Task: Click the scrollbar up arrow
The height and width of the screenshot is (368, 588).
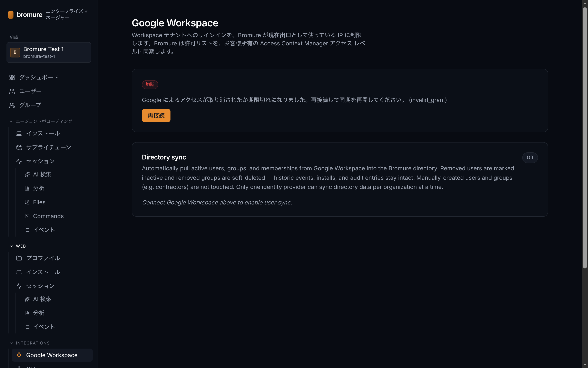Action: pyautogui.click(x=585, y=3)
